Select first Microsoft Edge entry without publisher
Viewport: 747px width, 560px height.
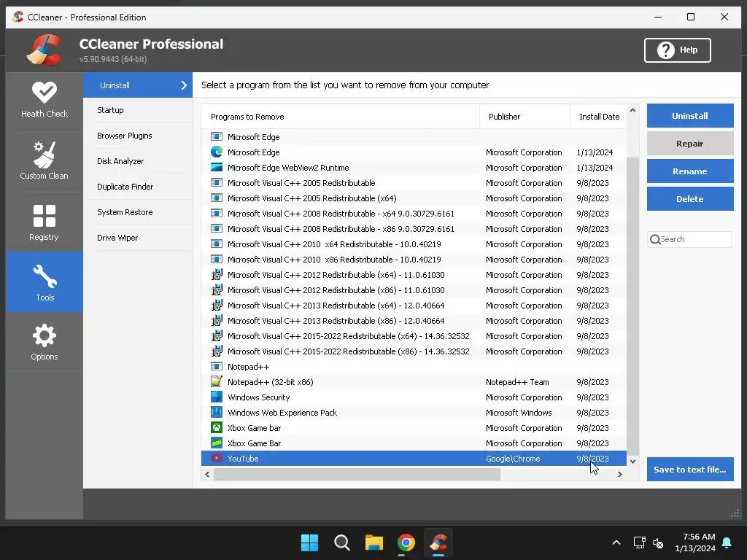(x=414, y=136)
